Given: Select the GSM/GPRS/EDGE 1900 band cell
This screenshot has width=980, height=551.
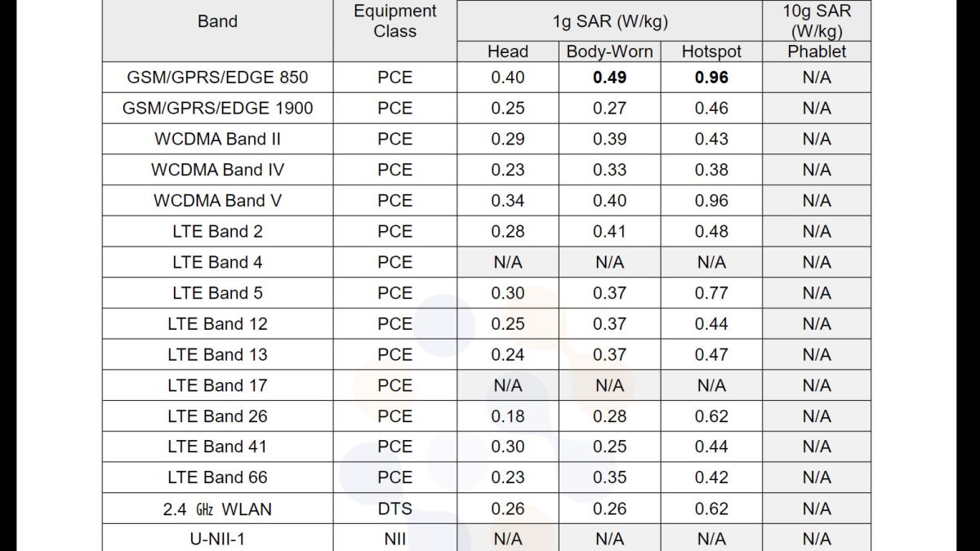Looking at the screenshot, I should click(217, 108).
